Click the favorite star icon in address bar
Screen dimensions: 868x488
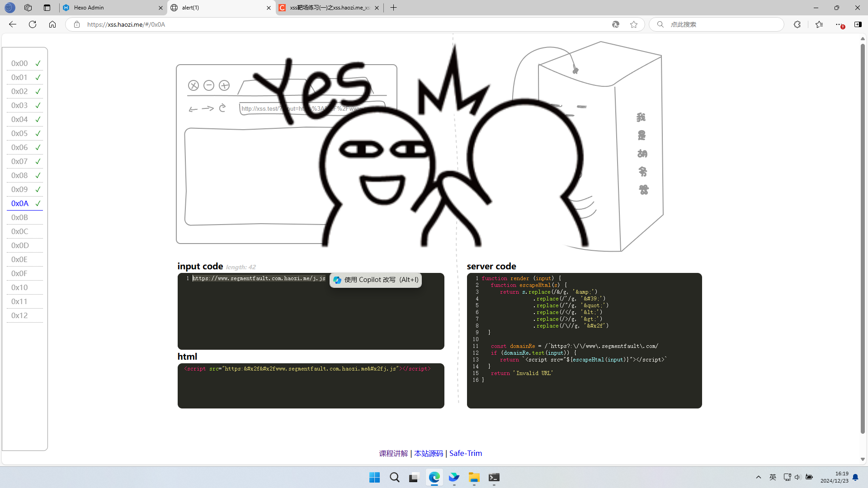point(634,24)
